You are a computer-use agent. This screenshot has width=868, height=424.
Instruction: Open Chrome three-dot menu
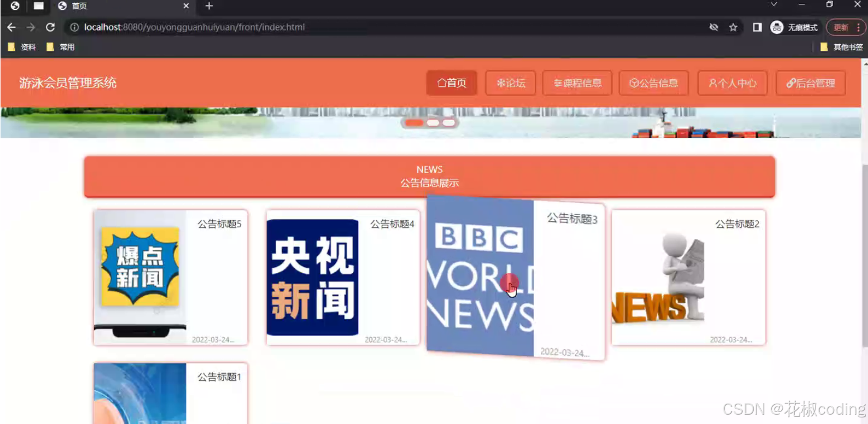pos(859,27)
